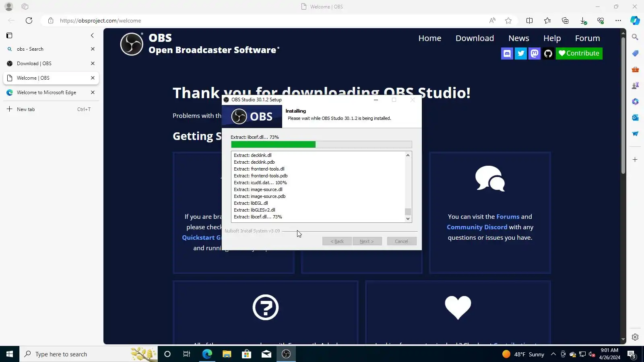Image resolution: width=644 pixels, height=362 pixels.
Task: Open the OBS Discord icon link
Action: pos(507,53)
